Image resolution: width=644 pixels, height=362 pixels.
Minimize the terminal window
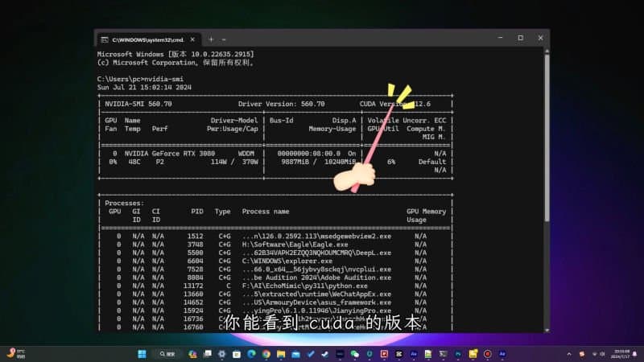[x=500, y=38]
